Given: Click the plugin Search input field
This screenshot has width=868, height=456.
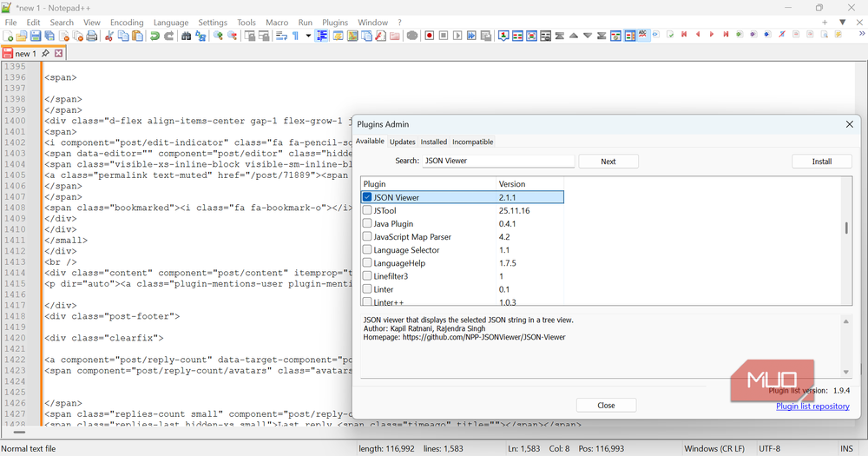Looking at the screenshot, I should pos(498,161).
